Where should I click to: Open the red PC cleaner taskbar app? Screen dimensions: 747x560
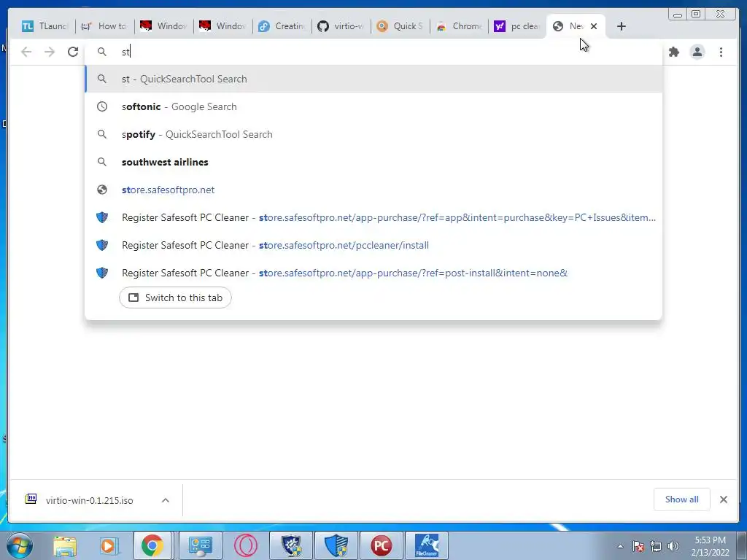point(381,545)
